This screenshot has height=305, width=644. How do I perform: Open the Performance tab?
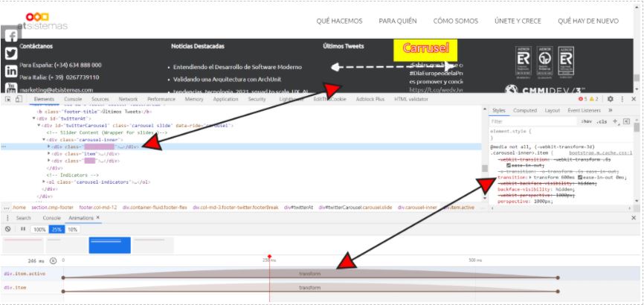click(x=161, y=99)
